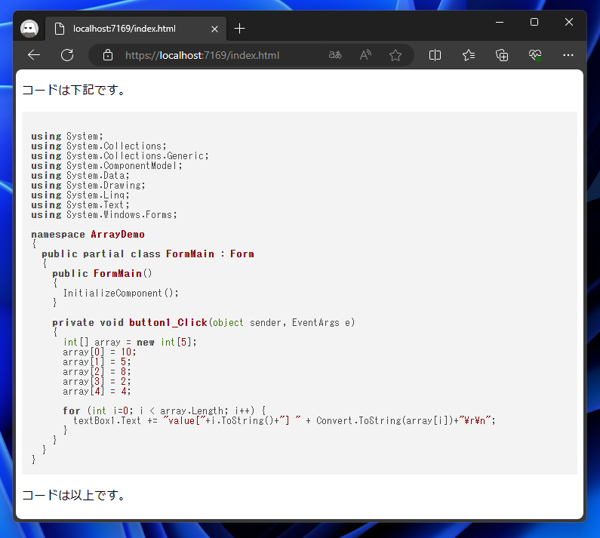Click the text コードは下記です。
Image resolution: width=600 pixels, height=538 pixels.
click(x=74, y=90)
